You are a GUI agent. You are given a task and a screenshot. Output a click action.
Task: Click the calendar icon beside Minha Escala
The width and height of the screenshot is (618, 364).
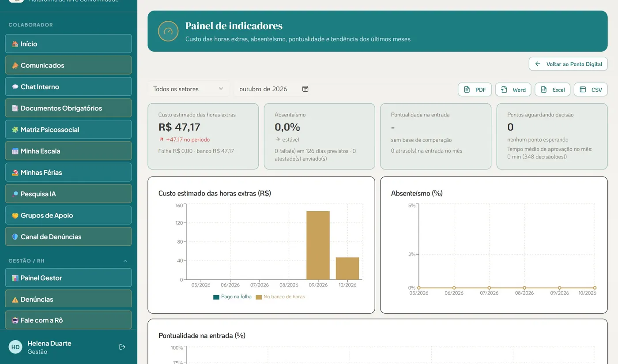(x=15, y=151)
